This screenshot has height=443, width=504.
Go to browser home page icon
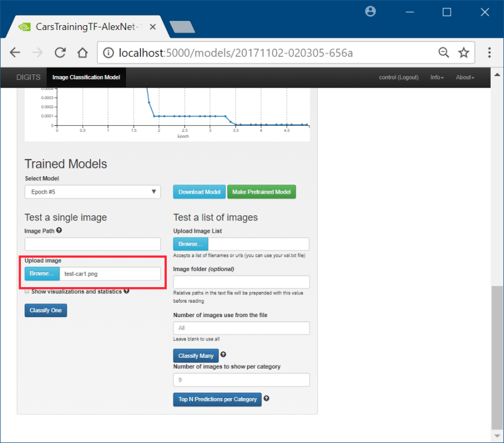pyautogui.click(x=83, y=53)
